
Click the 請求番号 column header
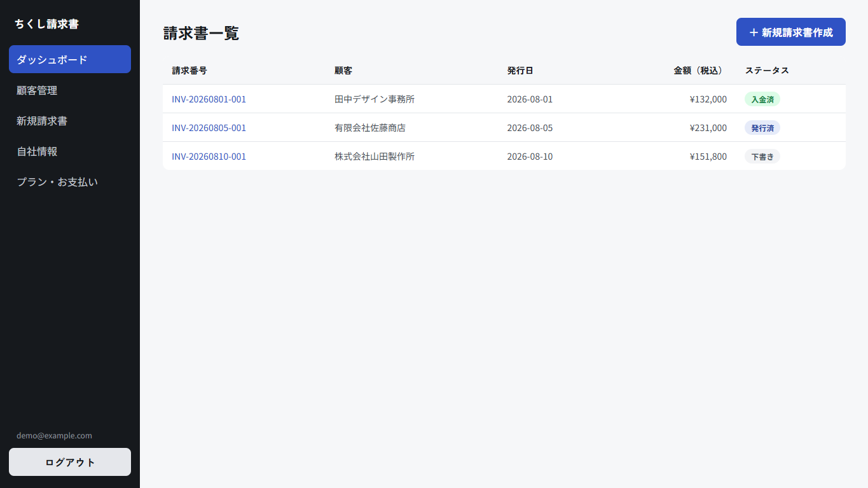[189, 71]
